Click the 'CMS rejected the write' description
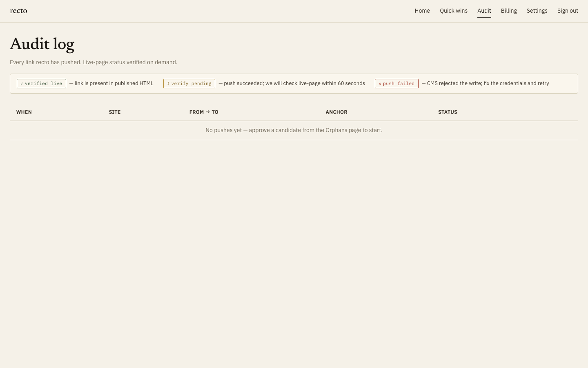588x368 pixels. (x=486, y=83)
